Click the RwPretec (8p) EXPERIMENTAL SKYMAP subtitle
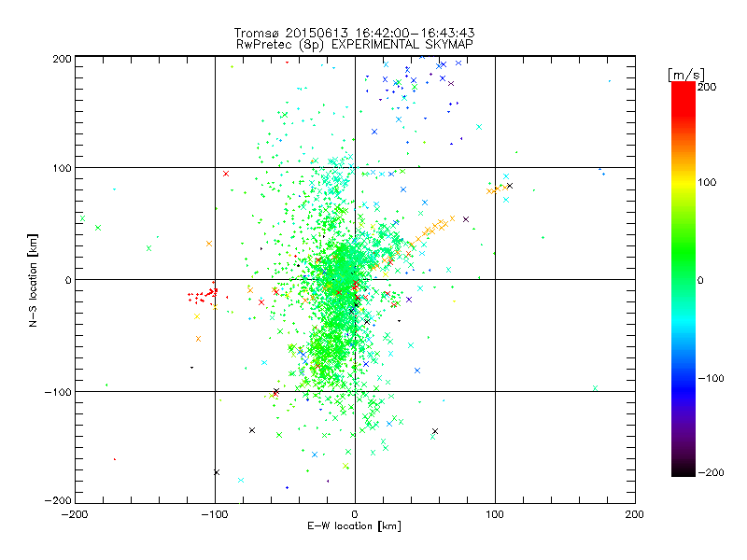This screenshot has width=747, height=560. coord(355,44)
